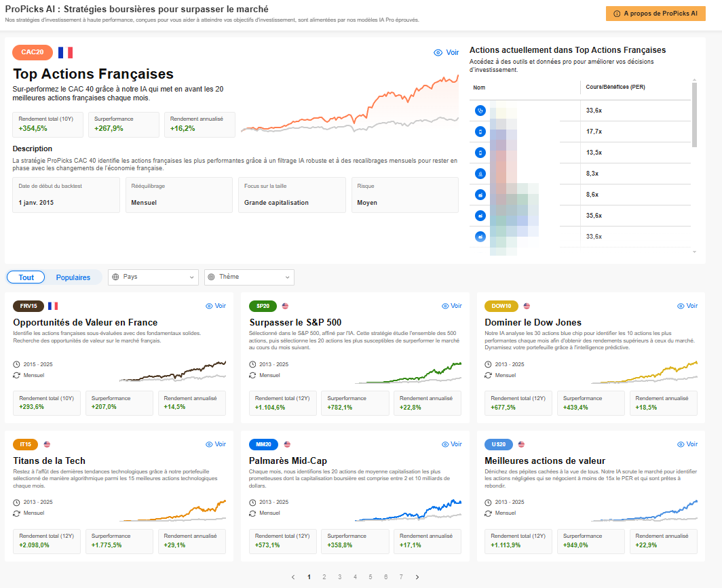
Task: Click the +354,5% Rendement total value
Action: (33, 128)
